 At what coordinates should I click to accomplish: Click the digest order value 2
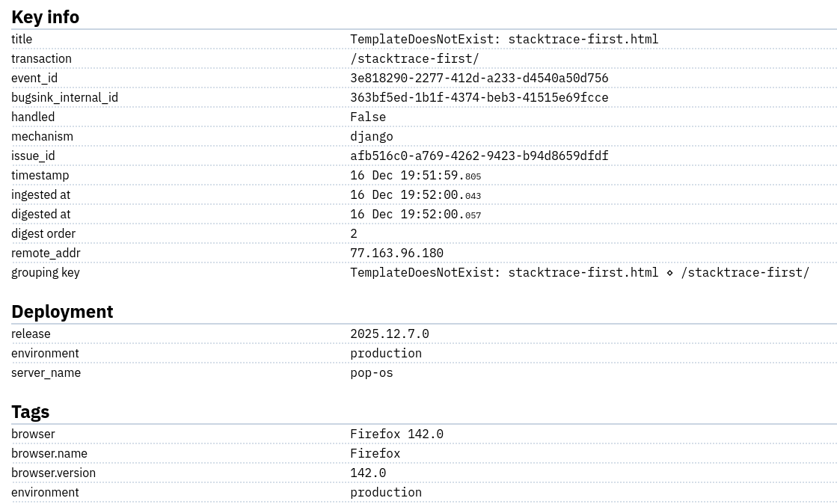click(x=354, y=233)
